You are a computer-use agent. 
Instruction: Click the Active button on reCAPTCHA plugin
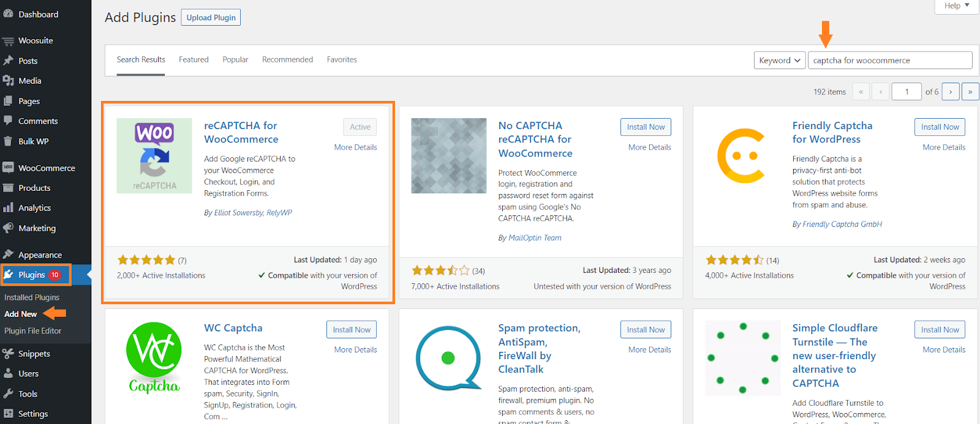360,127
